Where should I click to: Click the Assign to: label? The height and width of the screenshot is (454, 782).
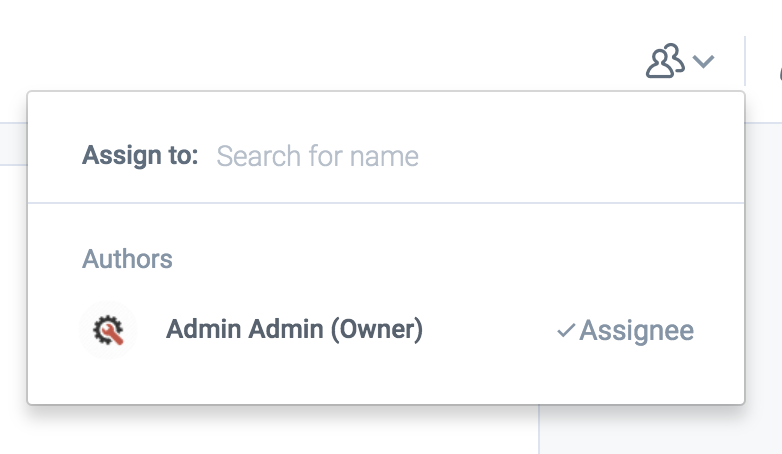click(x=140, y=156)
